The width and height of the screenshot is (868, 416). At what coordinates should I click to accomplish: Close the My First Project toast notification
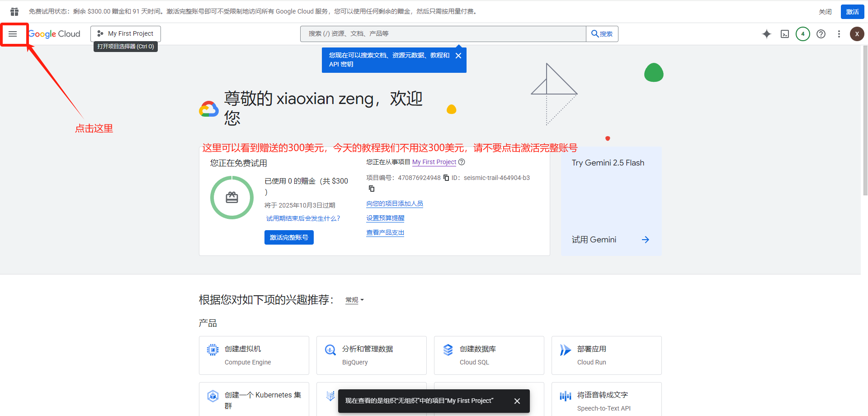click(517, 401)
